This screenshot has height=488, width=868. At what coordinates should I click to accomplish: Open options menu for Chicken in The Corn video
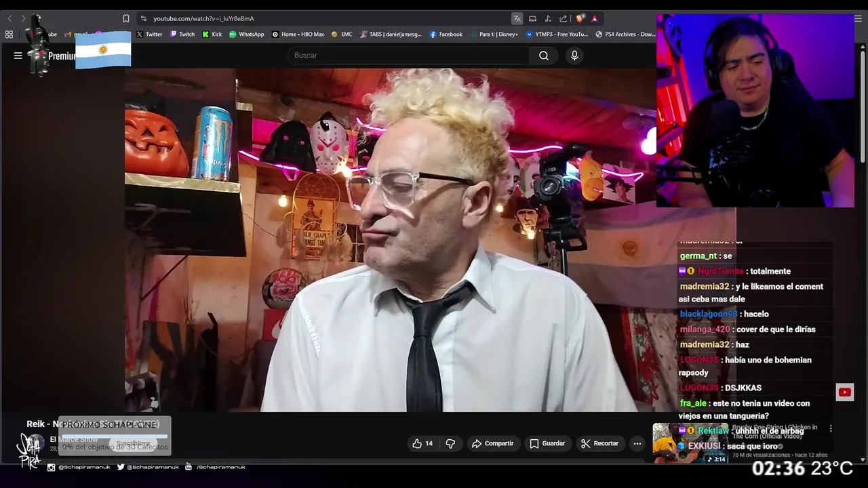tap(831, 429)
